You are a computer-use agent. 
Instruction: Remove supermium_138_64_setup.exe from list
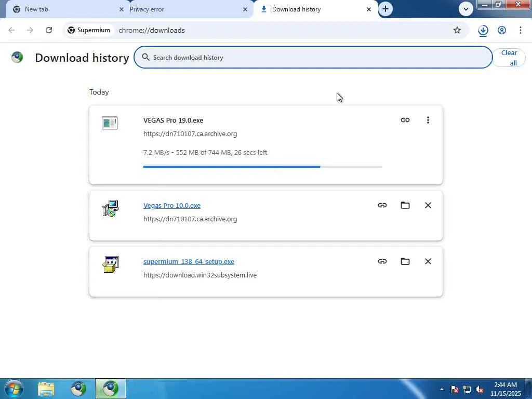(x=428, y=261)
